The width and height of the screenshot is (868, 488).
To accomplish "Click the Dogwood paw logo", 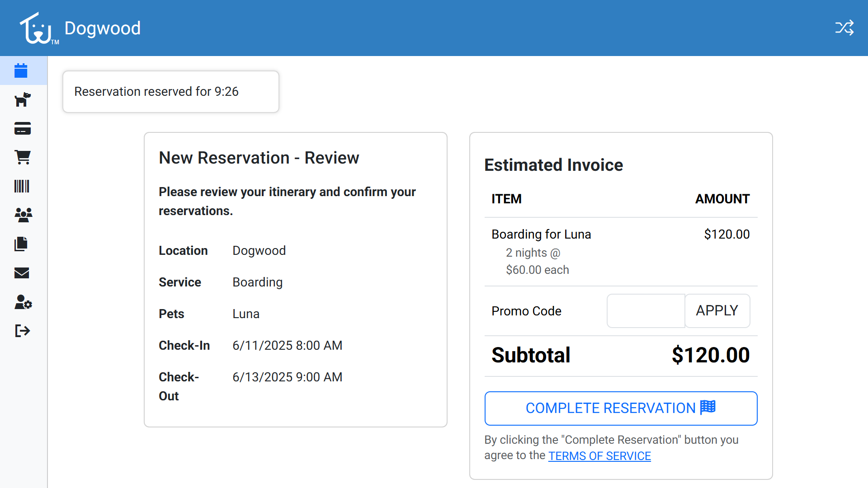I will pos(37,28).
